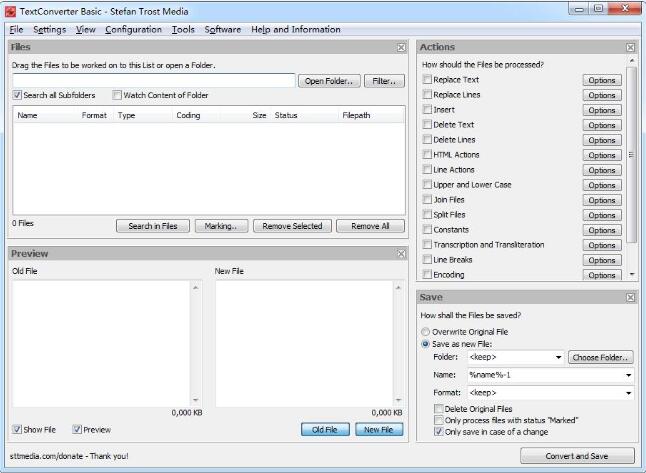Tick the Delete Text checkbox

(427, 124)
